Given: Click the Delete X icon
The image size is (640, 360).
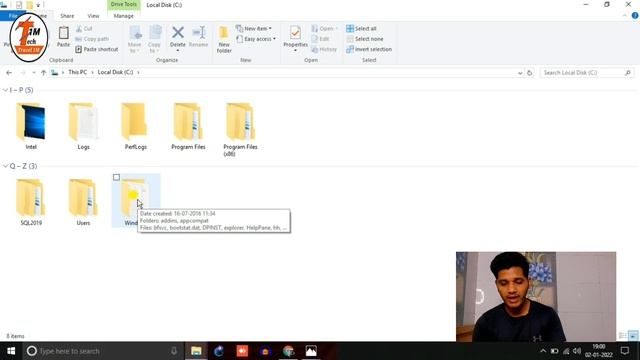Looking at the screenshot, I should (x=178, y=32).
